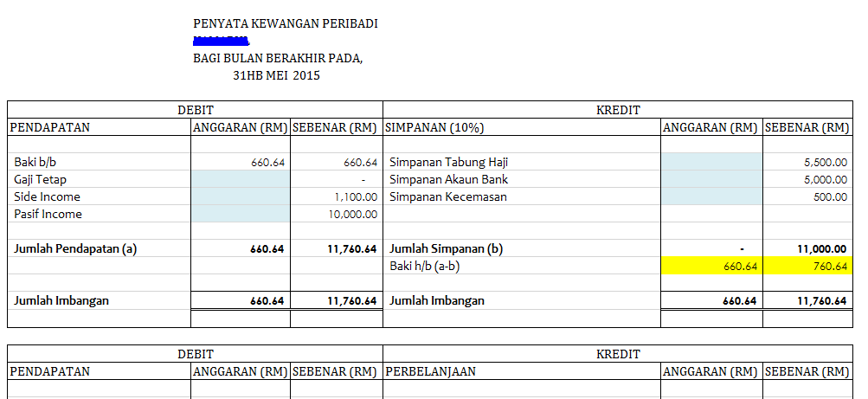This screenshot has width=868, height=399.
Task: Click yellow Baki h/b cell 760.64
Action: [807, 267]
